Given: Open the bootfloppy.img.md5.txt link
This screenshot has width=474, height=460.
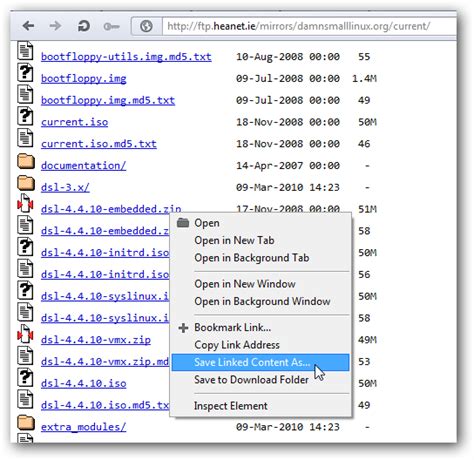Looking at the screenshot, I should [x=108, y=100].
